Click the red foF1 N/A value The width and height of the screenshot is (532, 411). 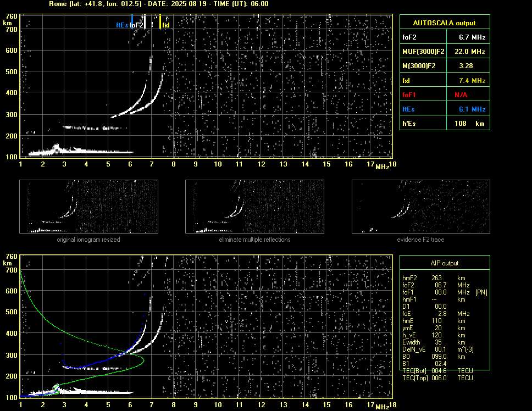461,95
